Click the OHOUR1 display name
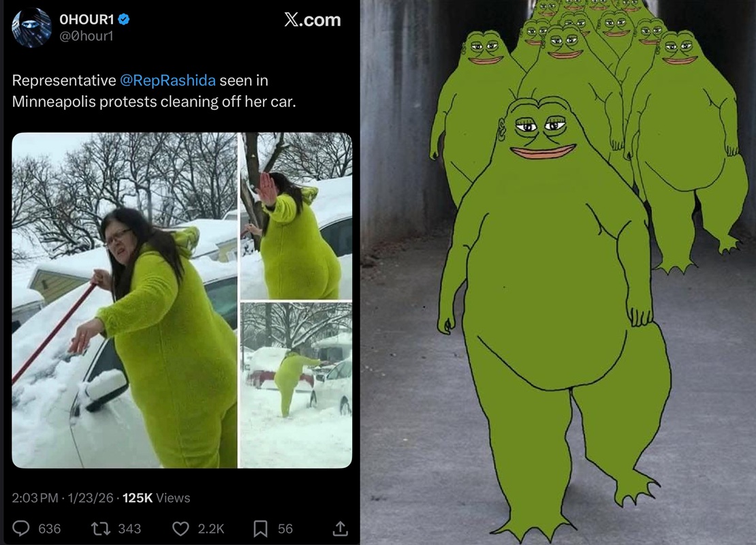The height and width of the screenshot is (545, 756). 86,19
